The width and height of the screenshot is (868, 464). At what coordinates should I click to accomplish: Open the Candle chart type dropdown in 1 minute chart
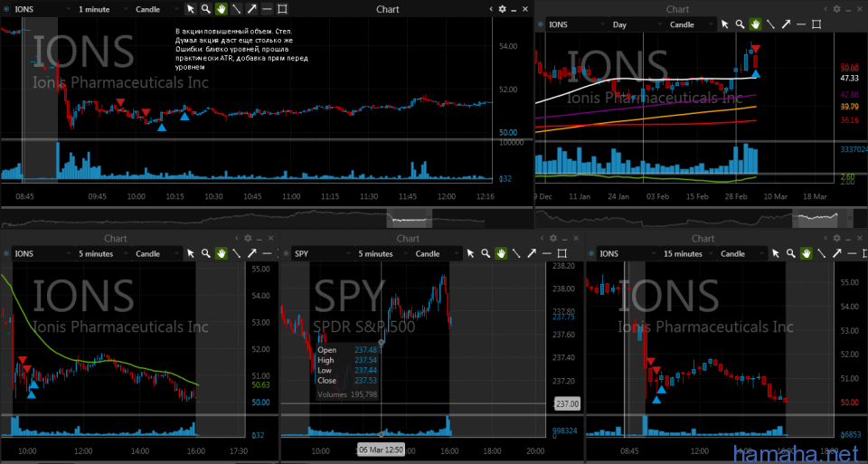coord(156,9)
